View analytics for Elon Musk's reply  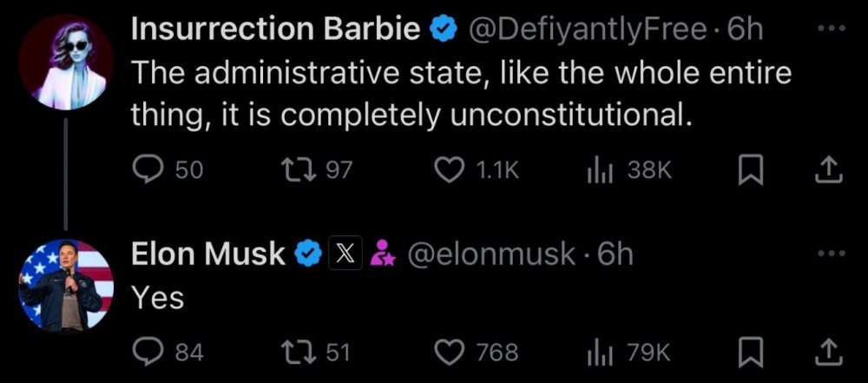tap(599, 352)
